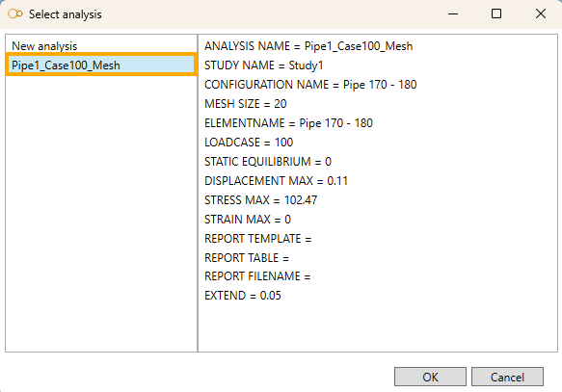562x392 pixels.
Task: Select Pipe1_Case100_Mesh analysis entry
Action: [101, 65]
